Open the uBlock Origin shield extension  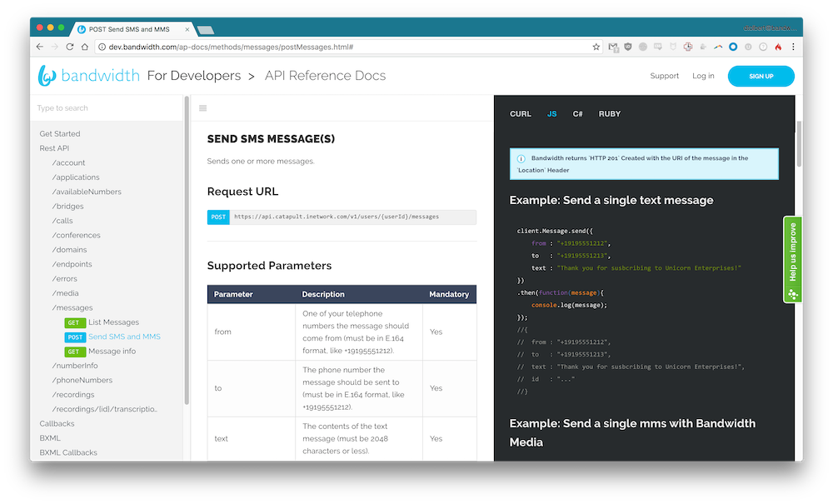(628, 47)
